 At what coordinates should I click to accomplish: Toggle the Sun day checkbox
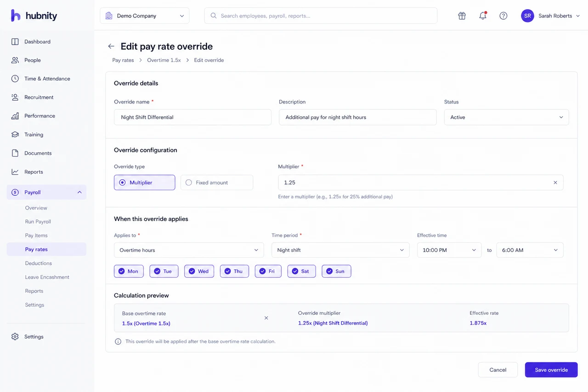click(336, 271)
